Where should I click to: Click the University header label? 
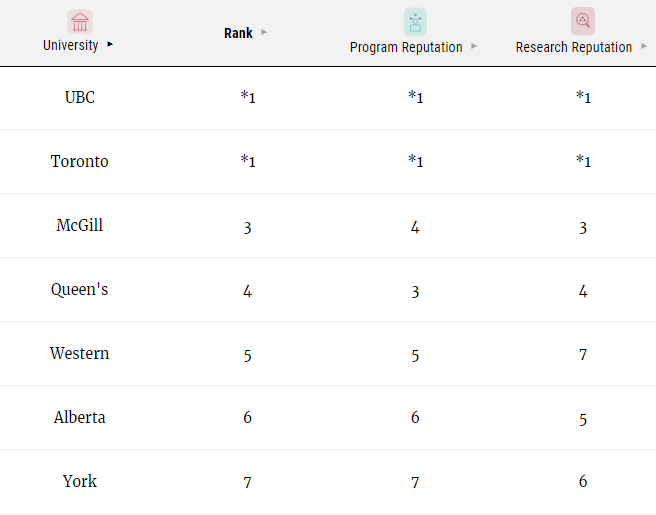tap(71, 45)
